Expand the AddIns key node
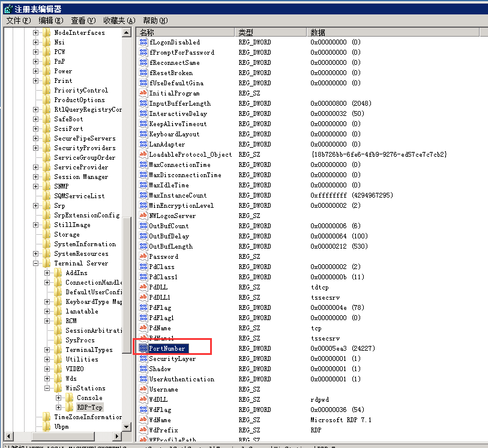 click(x=47, y=273)
